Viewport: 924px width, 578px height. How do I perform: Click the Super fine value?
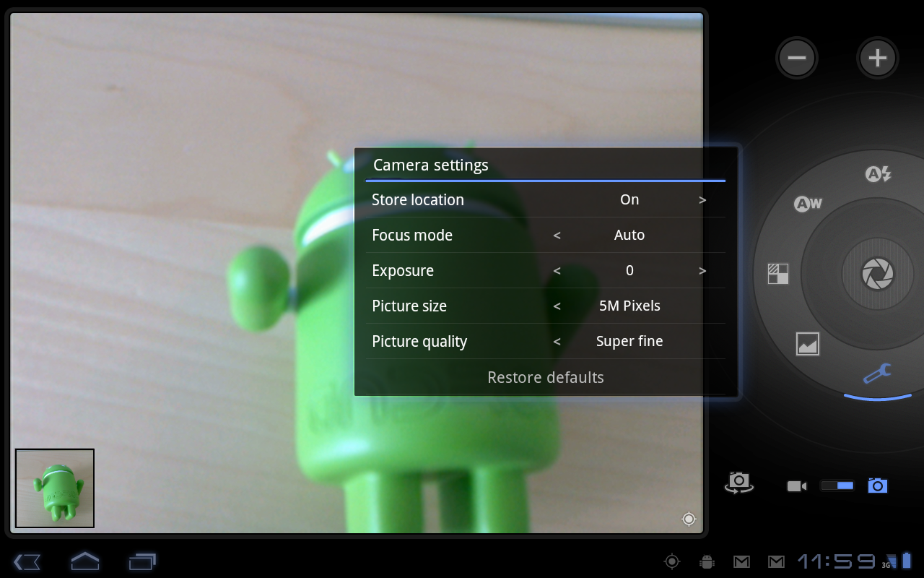(x=629, y=342)
